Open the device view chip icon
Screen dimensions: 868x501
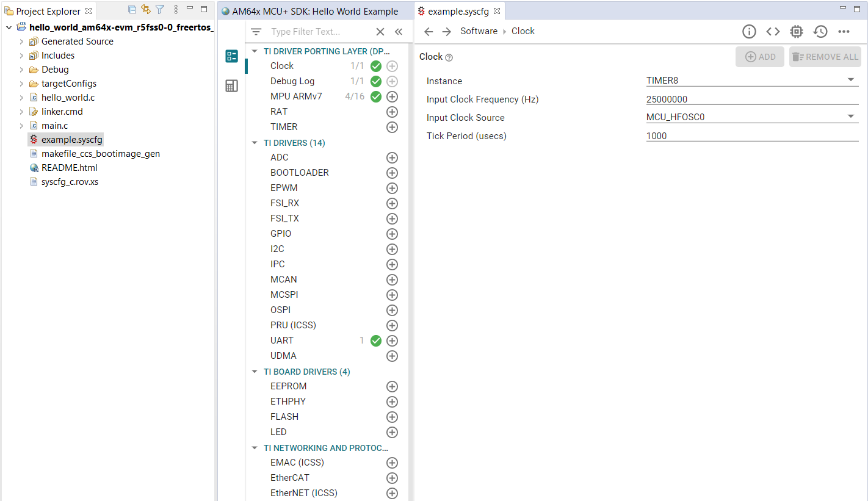(797, 32)
